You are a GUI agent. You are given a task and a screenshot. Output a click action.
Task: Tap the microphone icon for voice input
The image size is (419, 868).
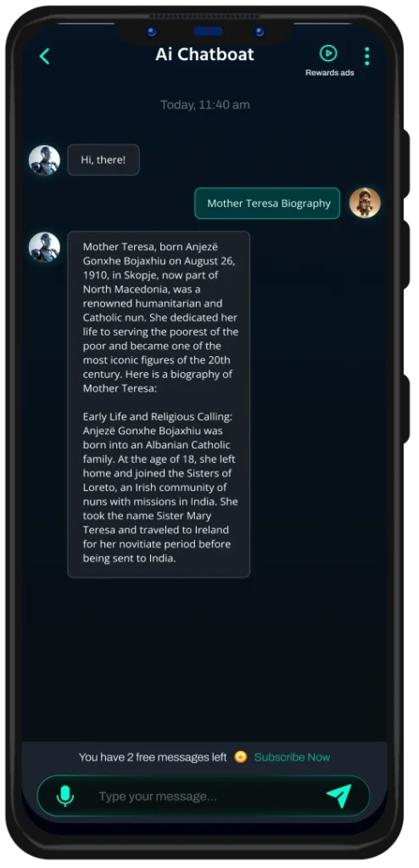pyautogui.click(x=65, y=796)
